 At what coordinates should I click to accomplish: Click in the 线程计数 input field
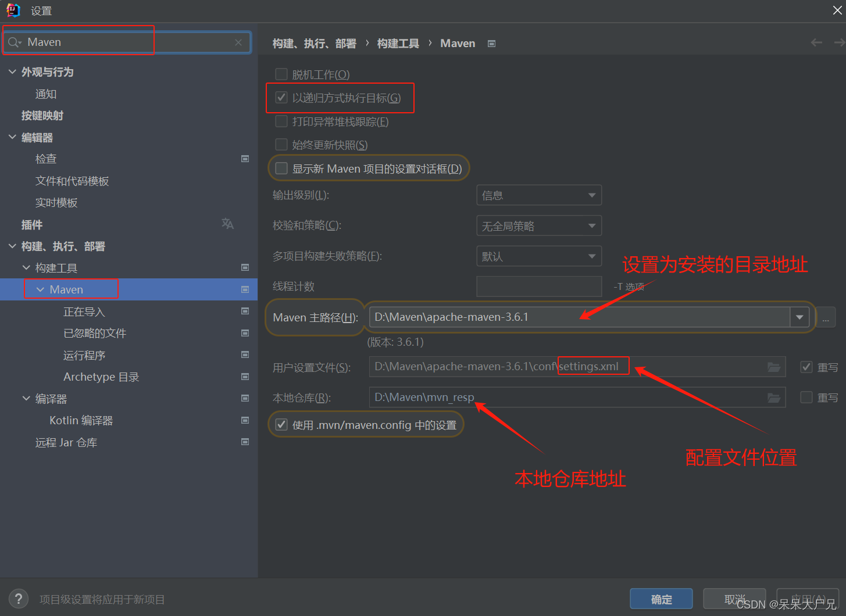pyautogui.click(x=539, y=286)
